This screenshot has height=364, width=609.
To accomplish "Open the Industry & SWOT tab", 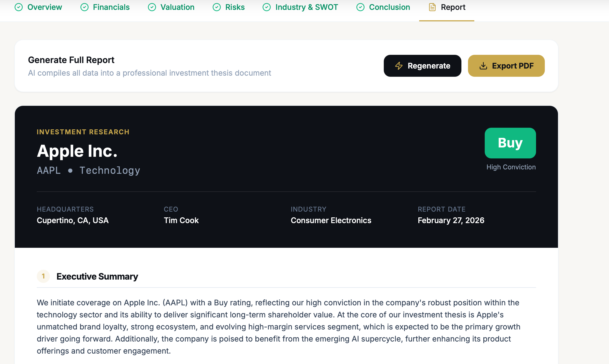I will [x=300, y=7].
